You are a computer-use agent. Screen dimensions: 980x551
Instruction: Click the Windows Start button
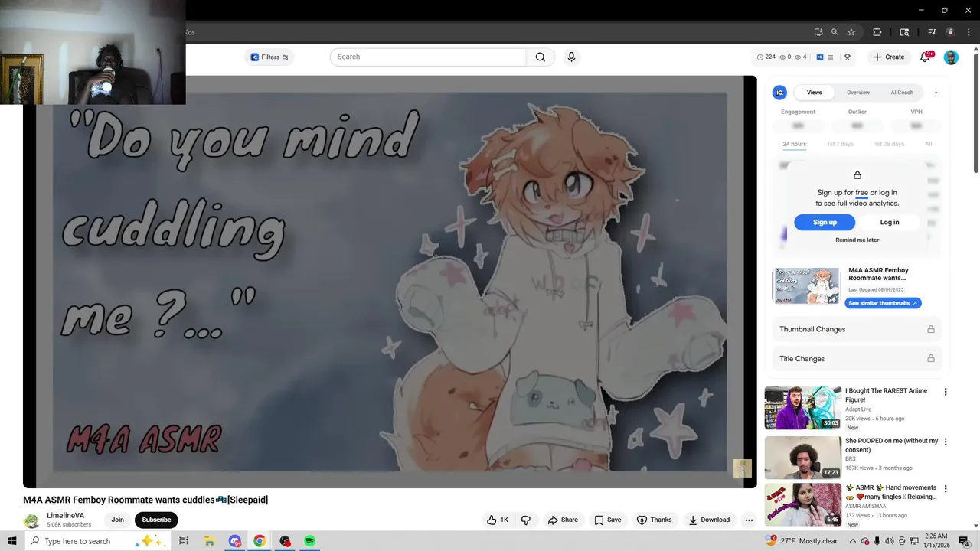[11, 541]
